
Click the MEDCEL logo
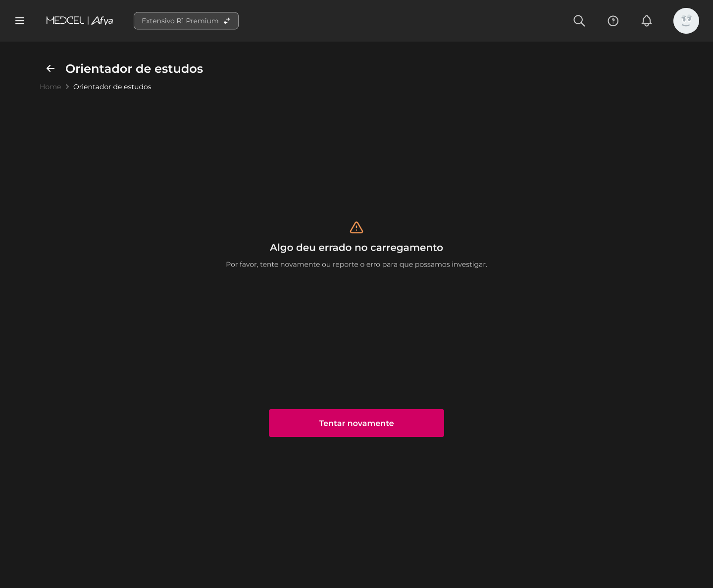[x=65, y=20]
